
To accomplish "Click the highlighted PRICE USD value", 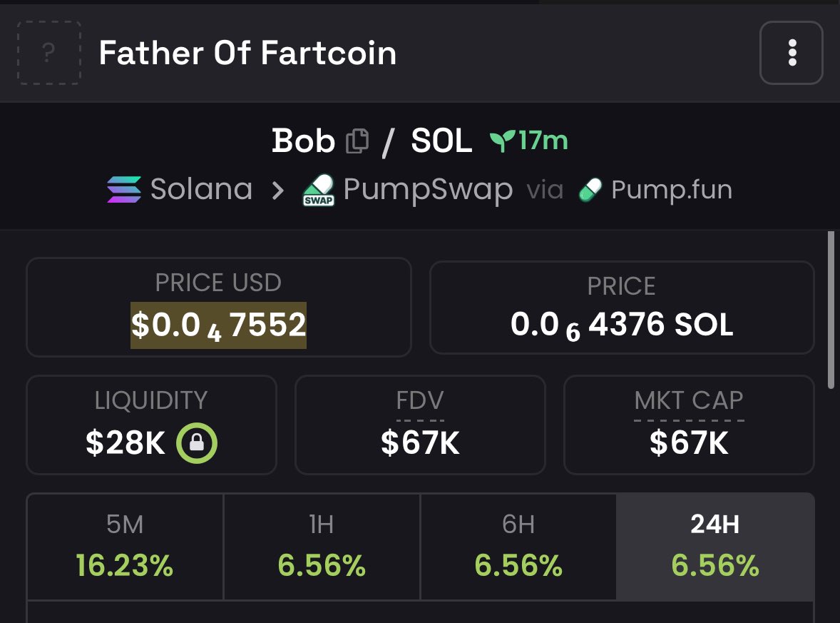I will click(219, 325).
